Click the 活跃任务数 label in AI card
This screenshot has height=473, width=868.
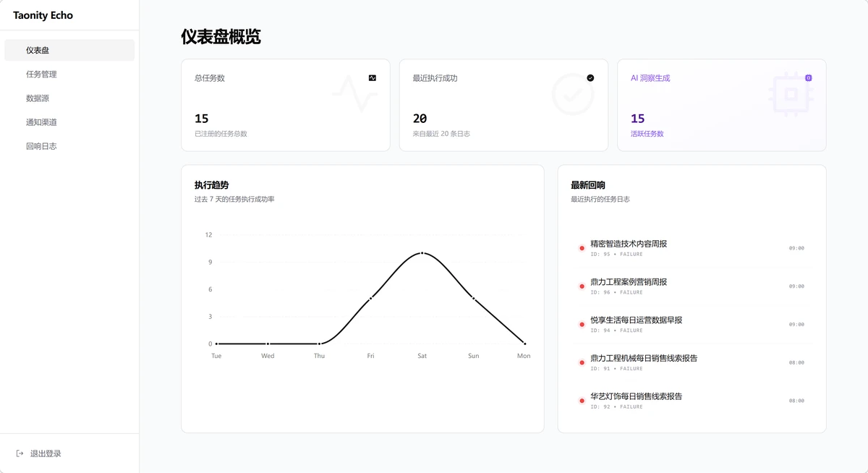(x=647, y=134)
